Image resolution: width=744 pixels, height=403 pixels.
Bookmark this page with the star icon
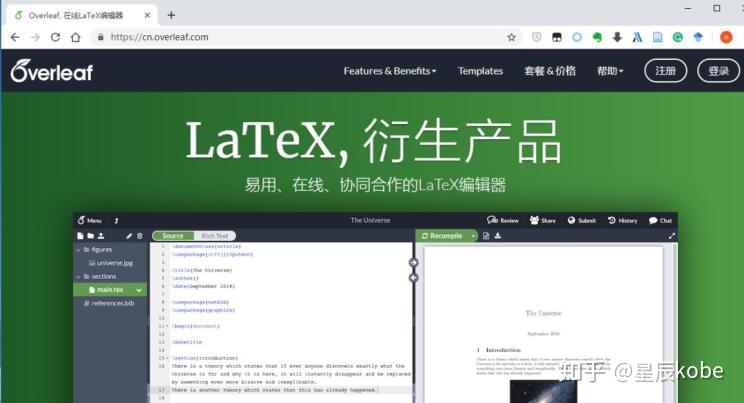(511, 37)
